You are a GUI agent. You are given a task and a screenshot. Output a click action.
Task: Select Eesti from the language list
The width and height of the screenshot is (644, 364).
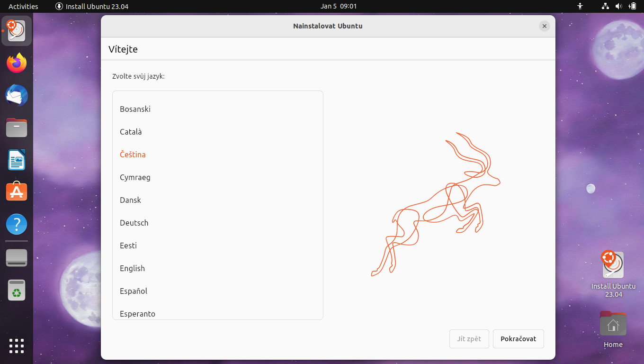point(218,246)
